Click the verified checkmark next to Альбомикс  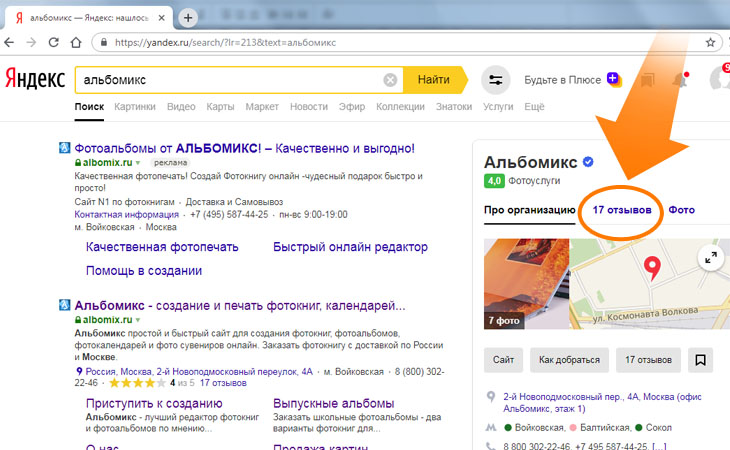(588, 162)
